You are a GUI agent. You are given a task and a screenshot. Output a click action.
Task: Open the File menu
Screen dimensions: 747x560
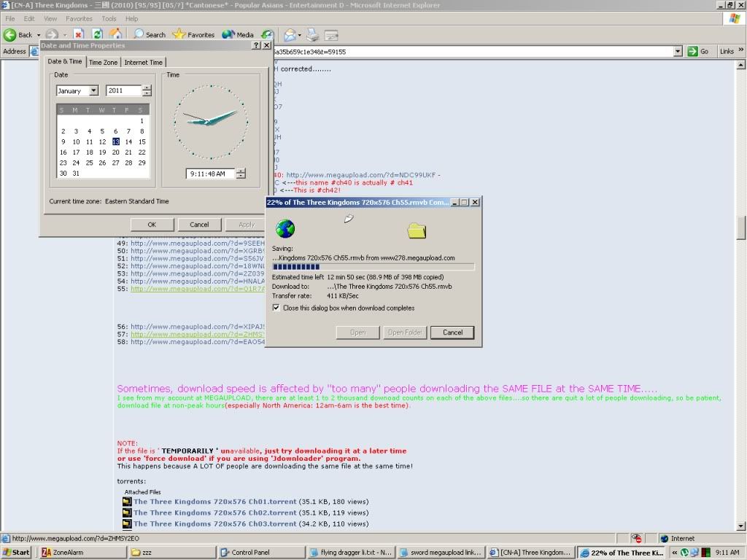[10, 18]
